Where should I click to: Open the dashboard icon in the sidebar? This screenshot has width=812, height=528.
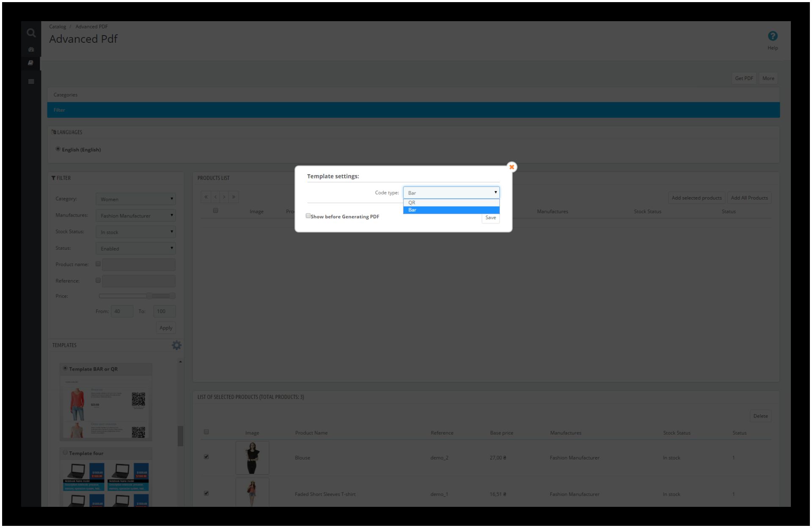(x=31, y=49)
